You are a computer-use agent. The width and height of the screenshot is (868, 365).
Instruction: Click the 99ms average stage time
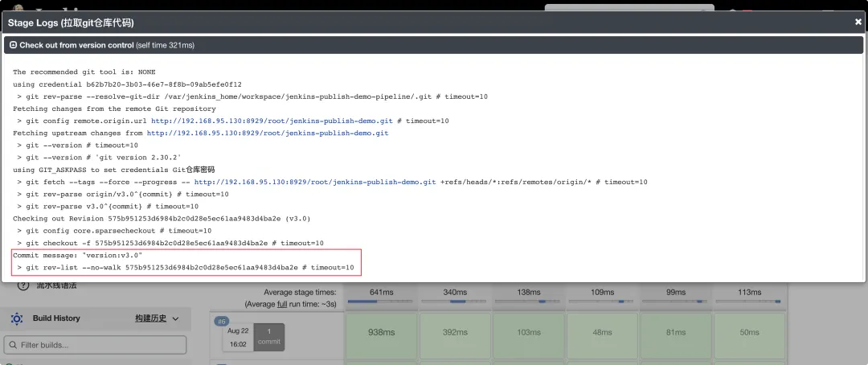[x=676, y=292]
